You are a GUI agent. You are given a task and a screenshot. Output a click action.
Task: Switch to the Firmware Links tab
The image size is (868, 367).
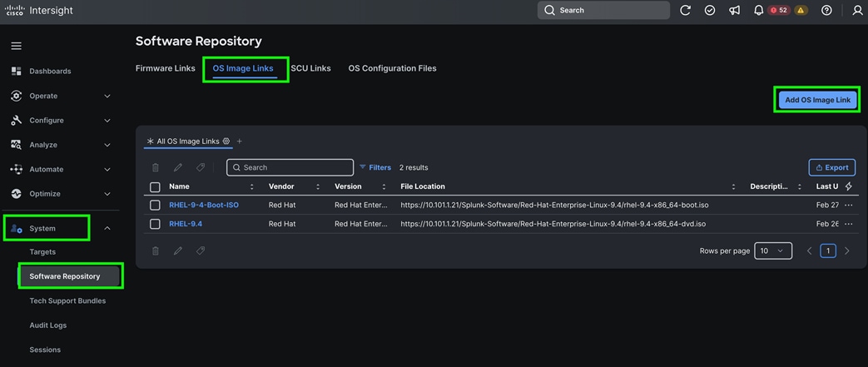coord(166,68)
